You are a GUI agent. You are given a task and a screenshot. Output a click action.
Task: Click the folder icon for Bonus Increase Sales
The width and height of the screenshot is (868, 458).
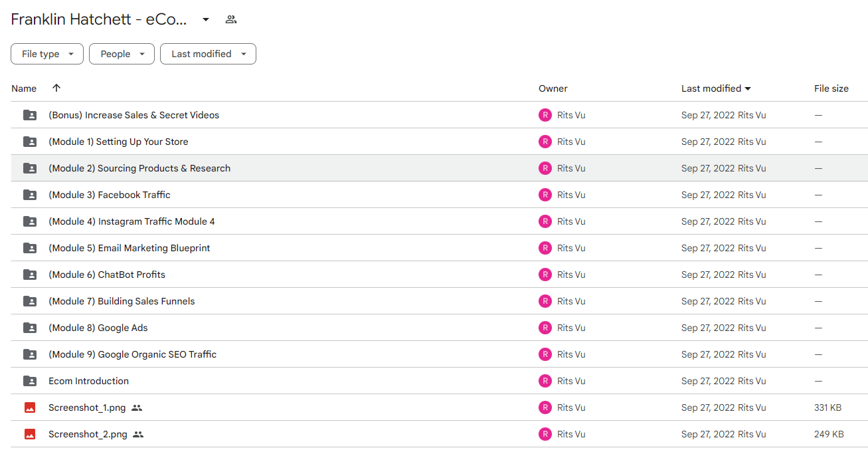(30, 115)
